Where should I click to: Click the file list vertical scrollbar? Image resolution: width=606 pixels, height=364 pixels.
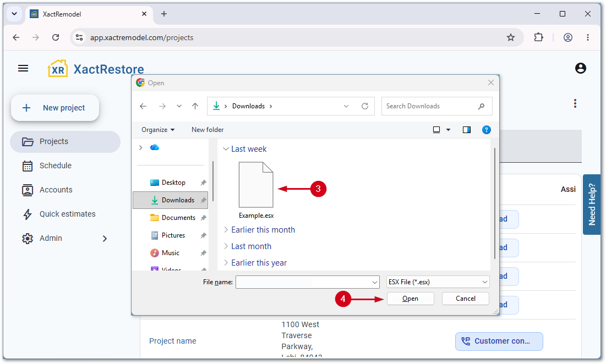coord(495,203)
